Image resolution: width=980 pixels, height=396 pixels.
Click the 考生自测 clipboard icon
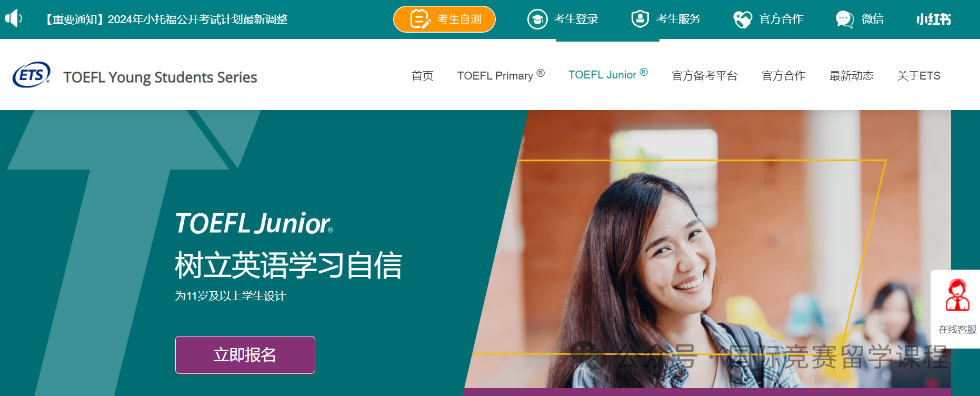point(420,19)
